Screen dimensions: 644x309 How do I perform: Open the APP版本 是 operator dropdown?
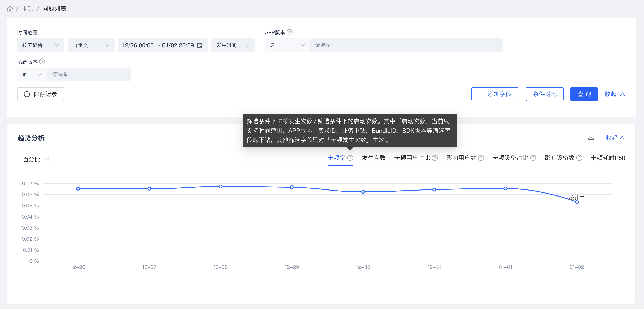point(288,45)
